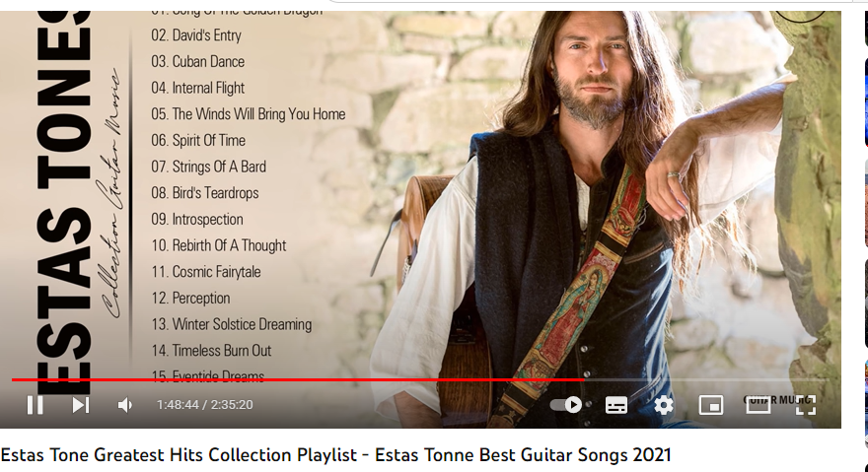
Task: Click the GUITAR MUSIC channel watermark
Action: click(x=778, y=399)
